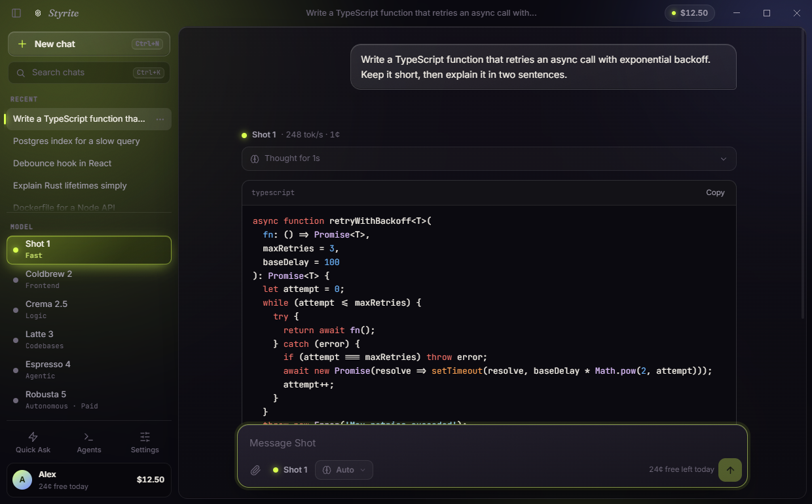This screenshot has width=812, height=504.
Task: Open the Shot 1 model picker in composer
Action: click(x=289, y=470)
